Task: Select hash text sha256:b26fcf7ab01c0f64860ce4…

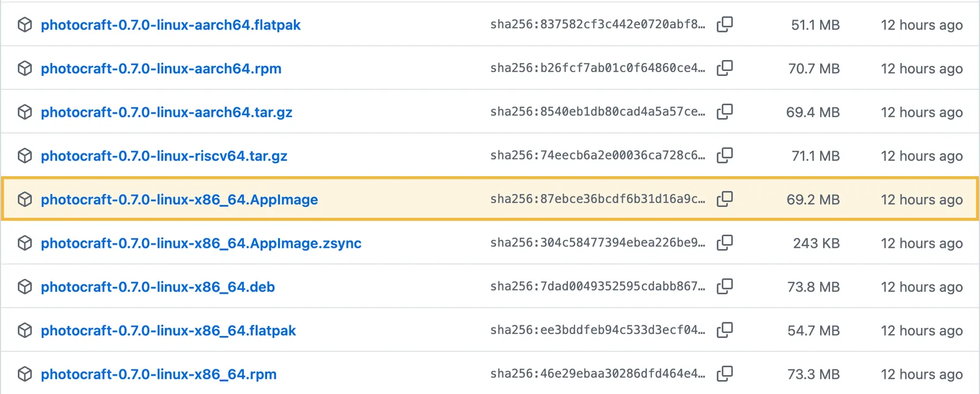Action: click(x=598, y=68)
